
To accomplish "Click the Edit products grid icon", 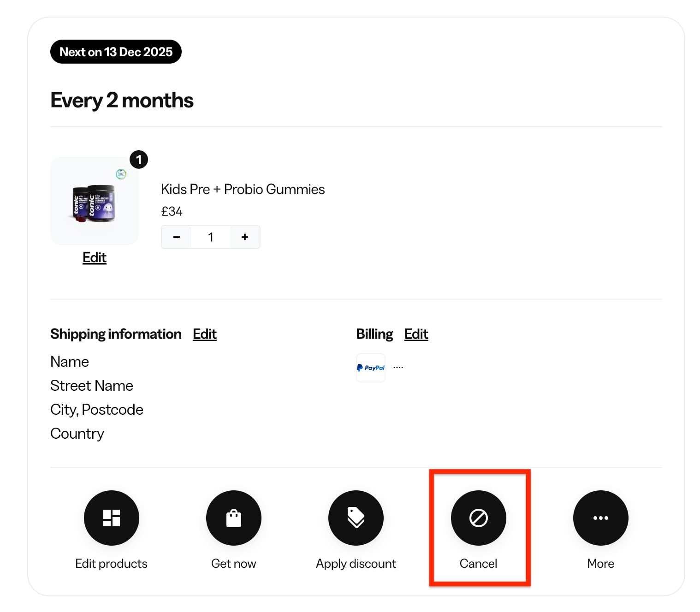I will [111, 518].
